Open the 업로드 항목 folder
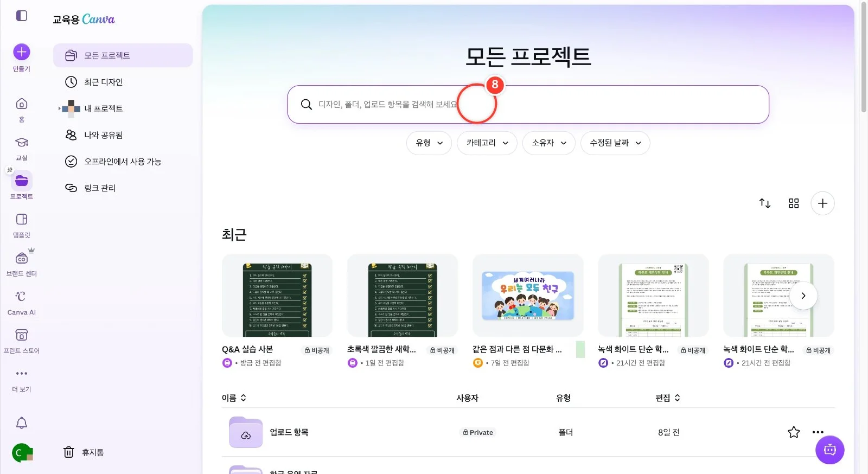This screenshot has width=868, height=474. [289, 432]
